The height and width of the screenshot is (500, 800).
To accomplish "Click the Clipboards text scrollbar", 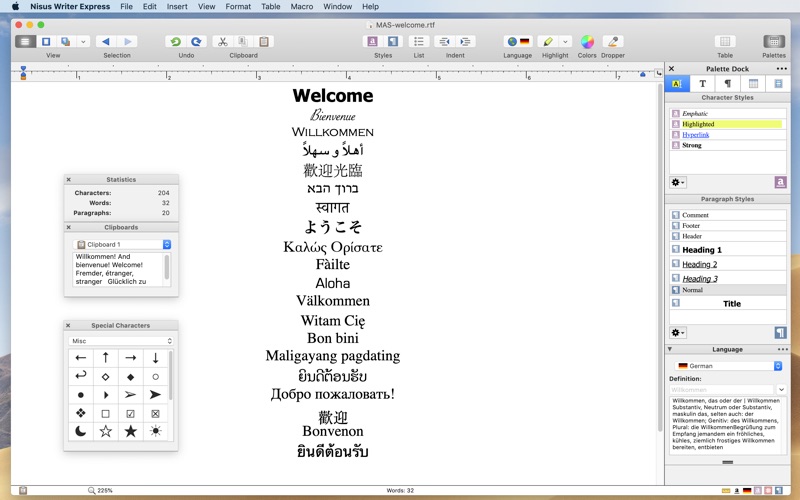I will point(167,269).
